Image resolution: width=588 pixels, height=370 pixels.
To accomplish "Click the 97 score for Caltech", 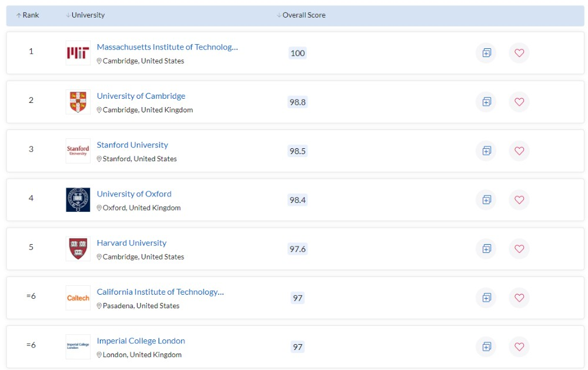I will [x=298, y=298].
